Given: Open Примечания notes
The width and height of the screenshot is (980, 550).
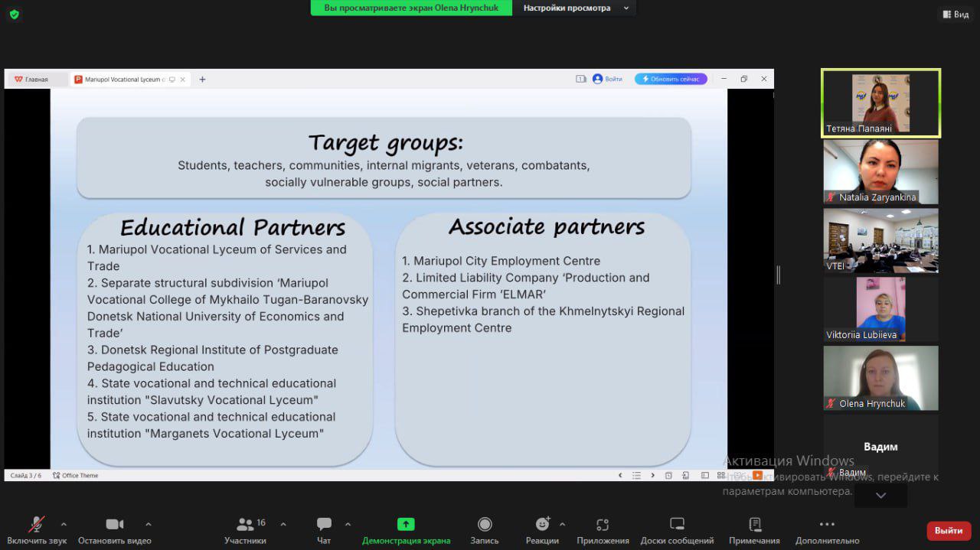Looking at the screenshot, I should pos(754,529).
